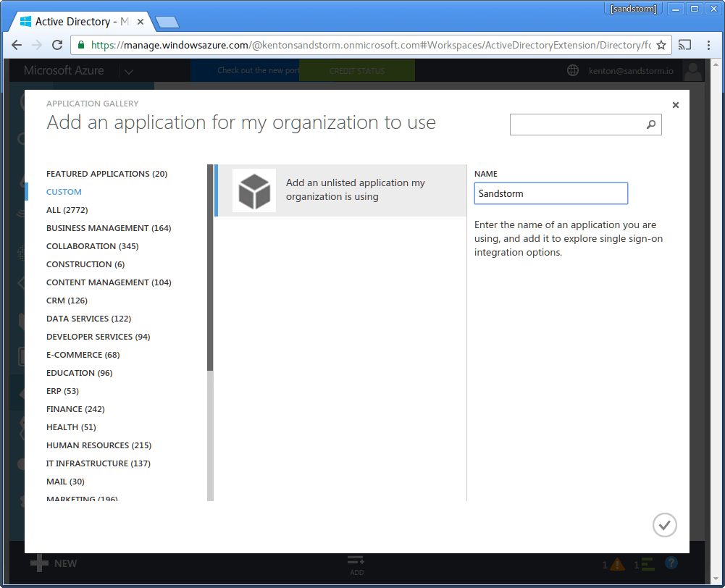Image resolution: width=725 pixels, height=588 pixels.
Task: Open the Chrome cast icon
Action: click(684, 45)
